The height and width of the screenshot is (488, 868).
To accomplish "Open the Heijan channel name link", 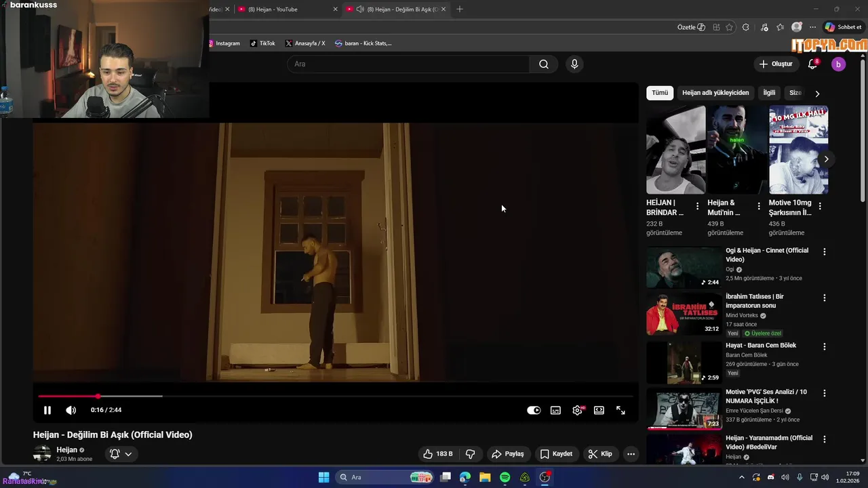I will point(67,450).
